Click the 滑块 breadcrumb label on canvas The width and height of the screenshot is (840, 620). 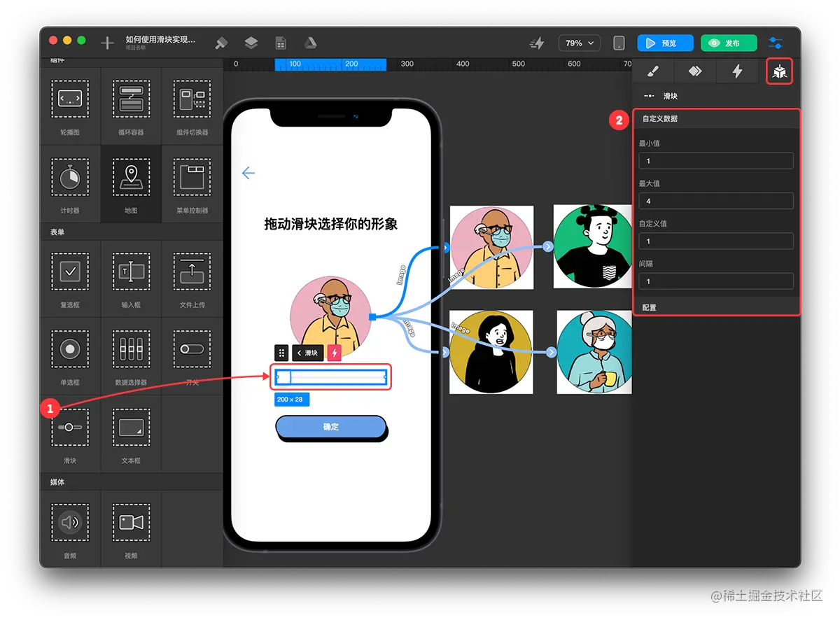tap(308, 353)
